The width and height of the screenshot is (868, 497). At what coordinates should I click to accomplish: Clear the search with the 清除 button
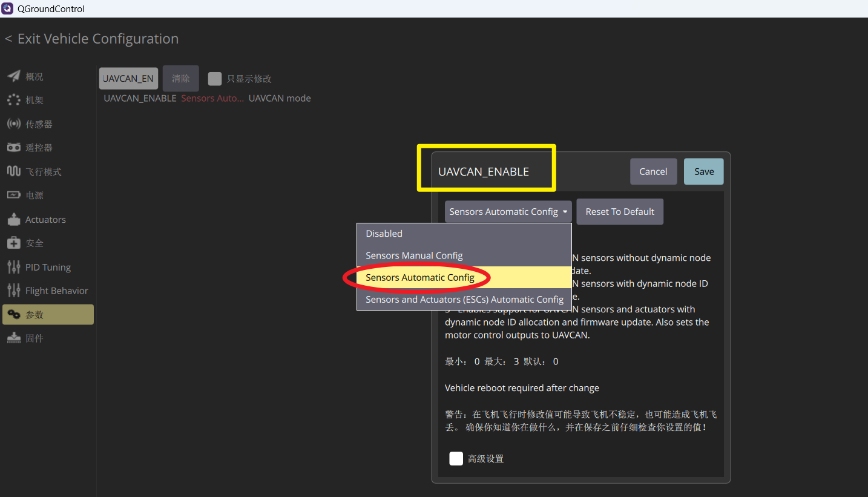(181, 79)
